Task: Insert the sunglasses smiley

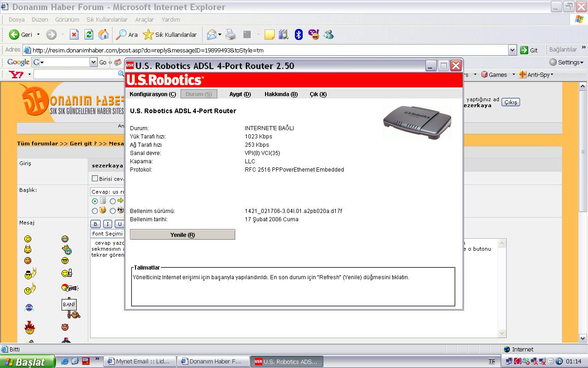Action: pos(65,261)
